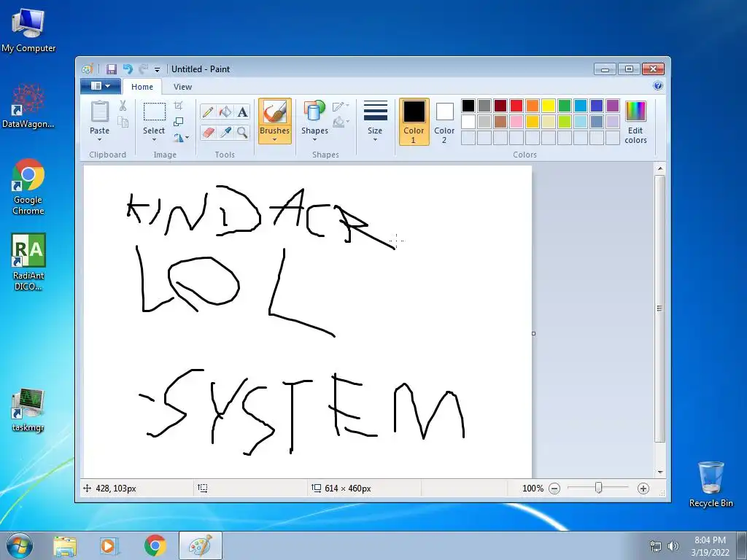Screen dimensions: 747x560
Task: Select the Text tool
Action: (242, 112)
